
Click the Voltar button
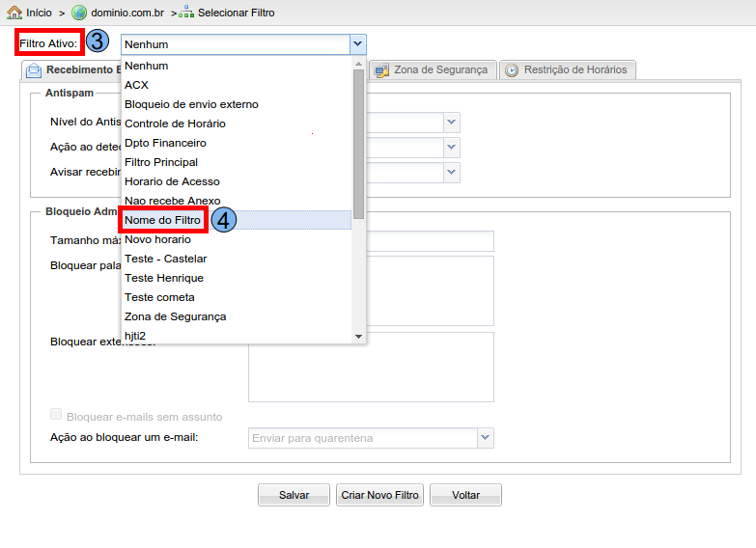[465, 495]
